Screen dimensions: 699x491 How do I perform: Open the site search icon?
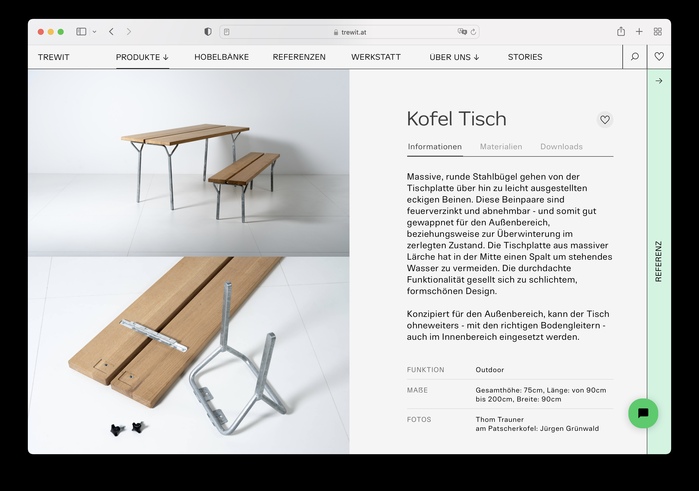click(635, 57)
